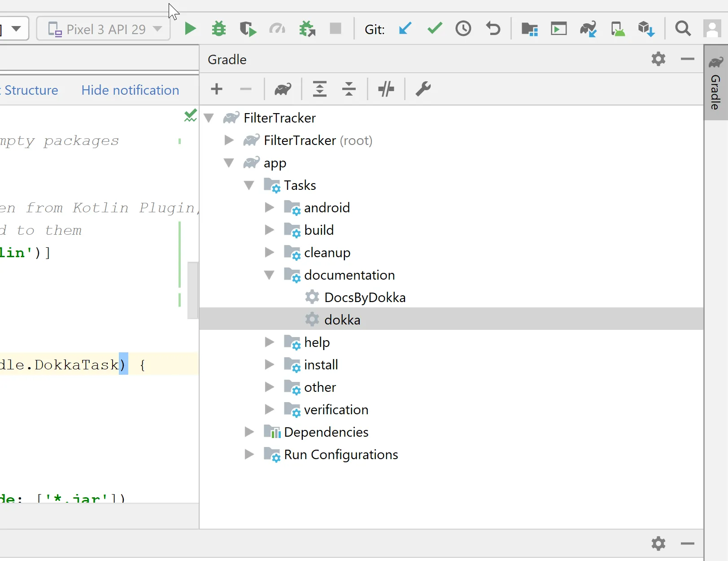Select the DocsByDokka task
The height and width of the screenshot is (561, 728).
(451, 297)
